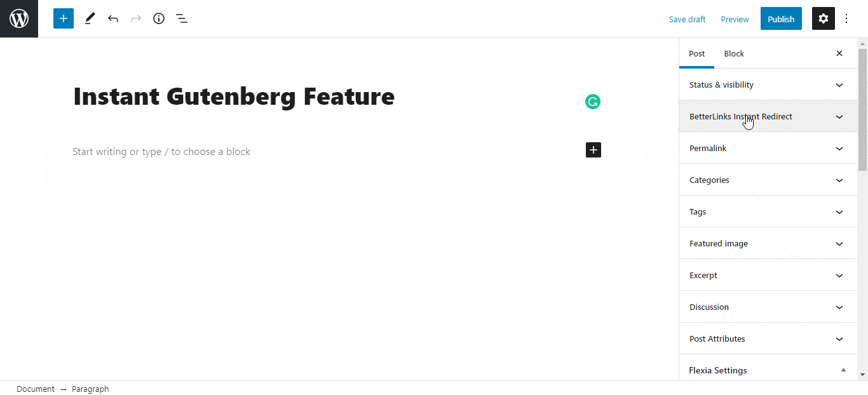Viewport: 868px width, 395px height.
Task: Expand the Status & visibility panel
Action: (768, 84)
